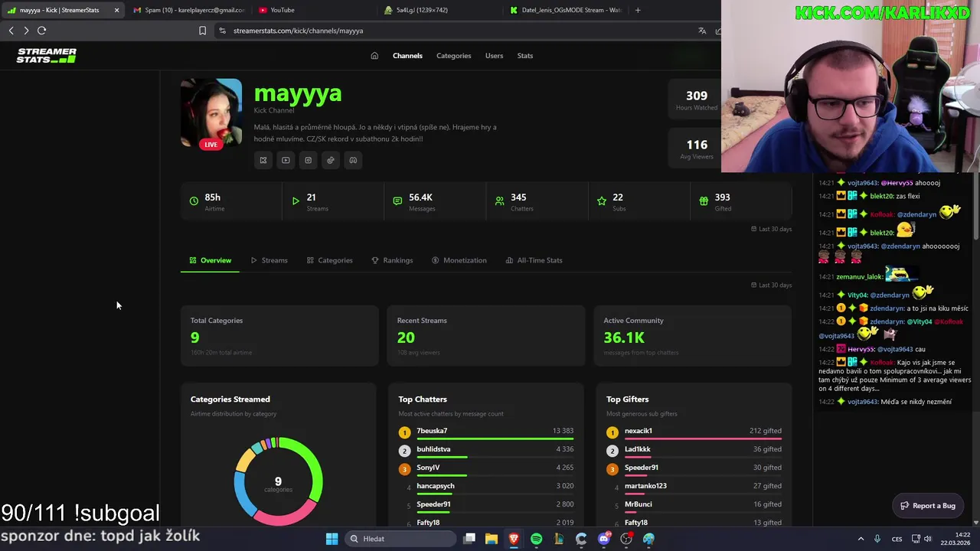Click the translate icon in address bar
The width and height of the screenshot is (980, 551).
point(702,31)
